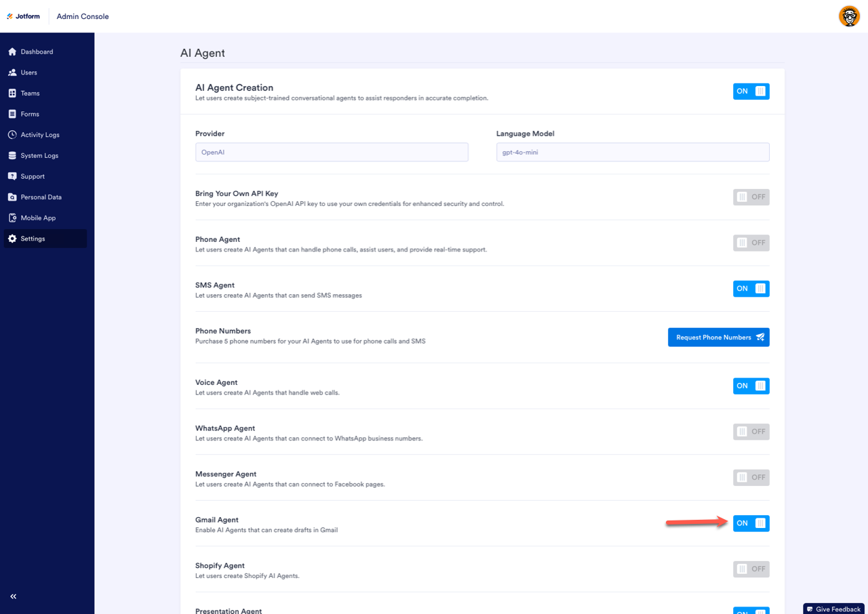Open the user avatar in top-right corner

tap(849, 16)
